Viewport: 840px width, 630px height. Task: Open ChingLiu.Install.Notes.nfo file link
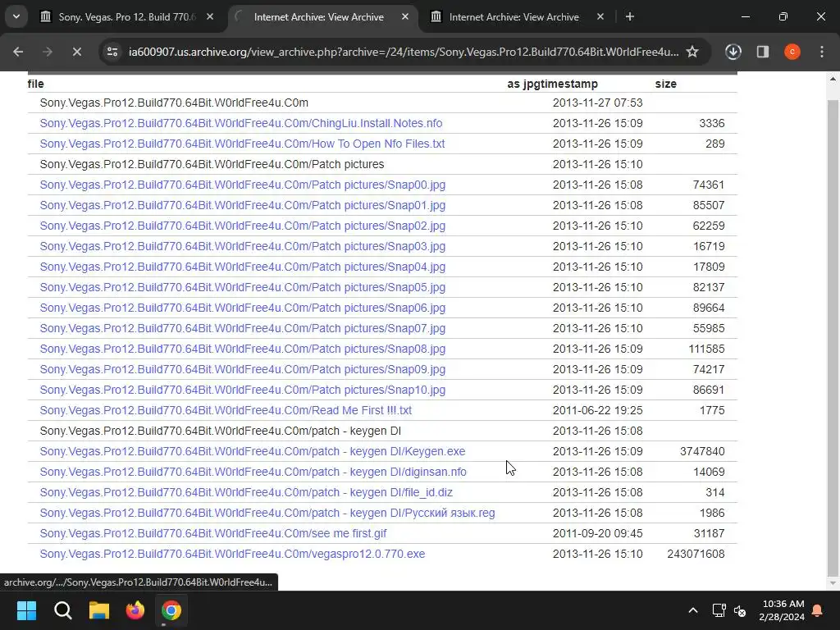click(241, 123)
